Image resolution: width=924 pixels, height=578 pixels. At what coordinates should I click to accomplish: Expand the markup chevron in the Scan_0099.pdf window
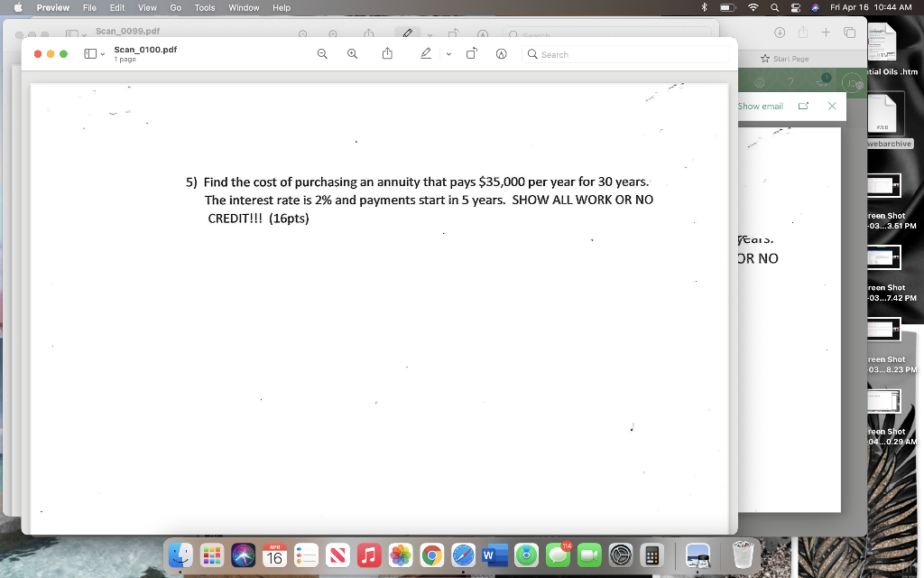pos(430,34)
